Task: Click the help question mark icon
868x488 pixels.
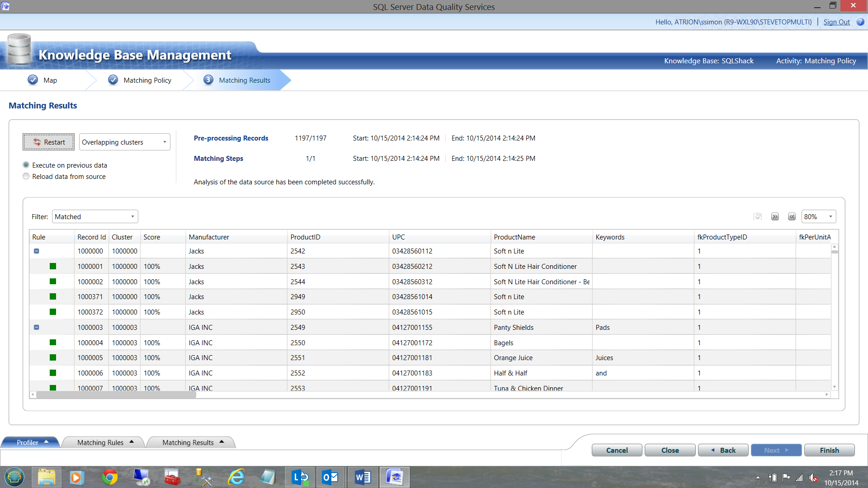Action: [x=860, y=22]
